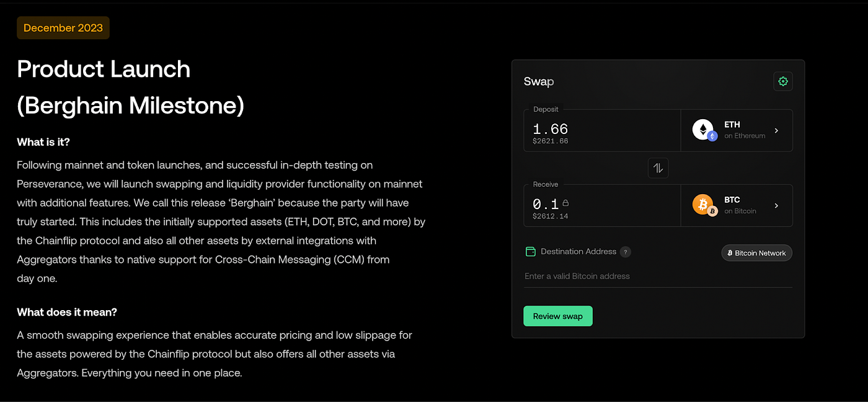Select the Swap panel title
Image resolution: width=868 pixels, height=402 pixels.
[x=539, y=81]
